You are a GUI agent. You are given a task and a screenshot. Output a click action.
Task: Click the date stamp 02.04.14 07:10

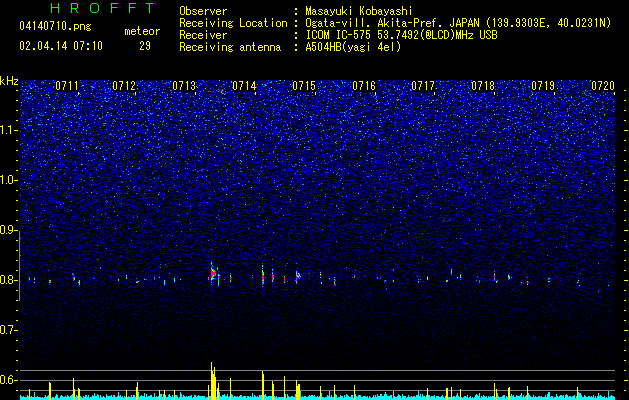tap(61, 46)
